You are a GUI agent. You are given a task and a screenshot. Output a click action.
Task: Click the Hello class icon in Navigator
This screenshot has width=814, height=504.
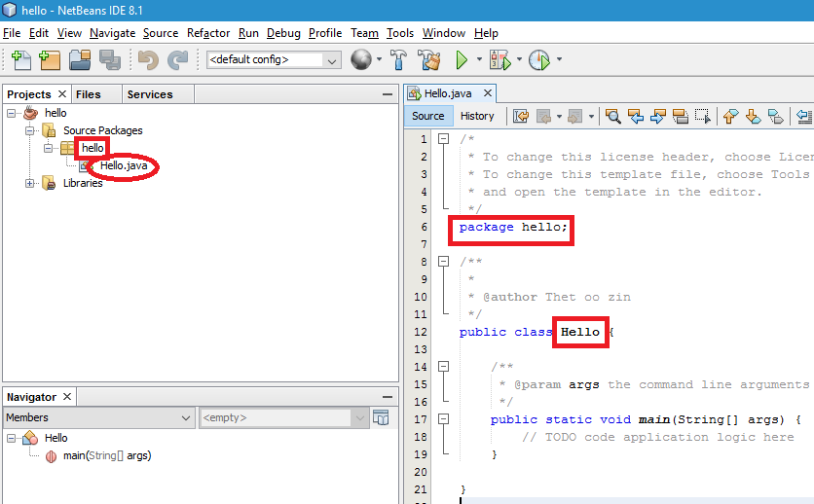click(30, 438)
